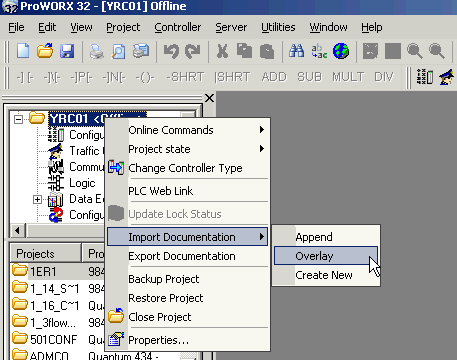Image resolution: width=457 pixels, height=360 pixels.
Task: Click the binoculars Find icon
Action: (296, 51)
